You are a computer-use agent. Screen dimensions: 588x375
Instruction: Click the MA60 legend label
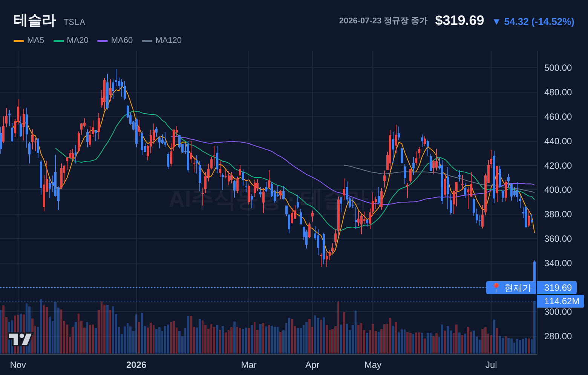(x=122, y=40)
